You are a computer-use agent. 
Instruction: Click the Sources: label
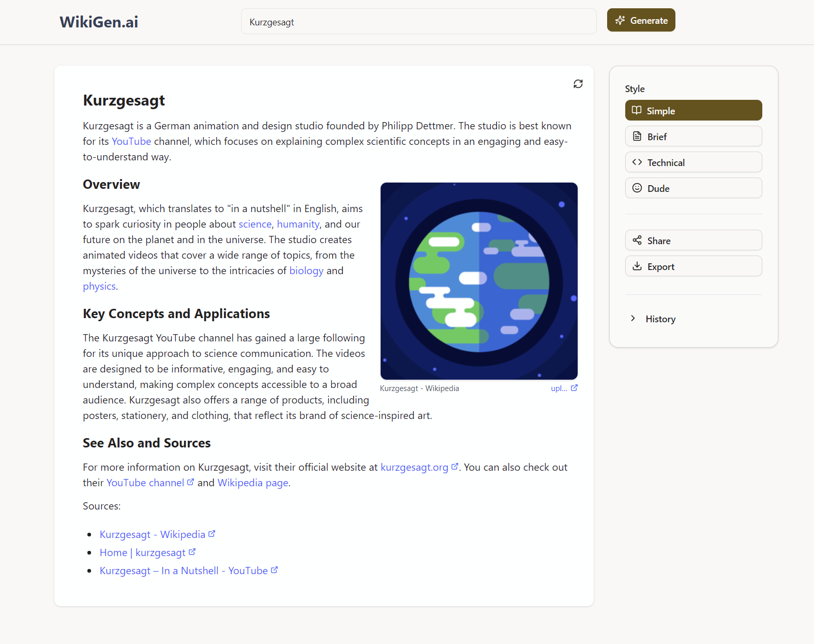102,506
